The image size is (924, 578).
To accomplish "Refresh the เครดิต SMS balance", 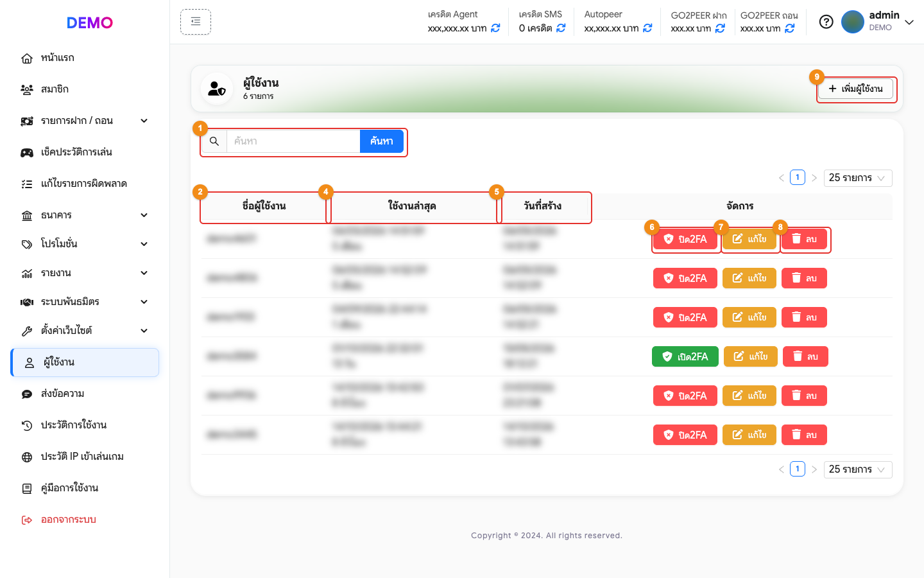I will [561, 28].
